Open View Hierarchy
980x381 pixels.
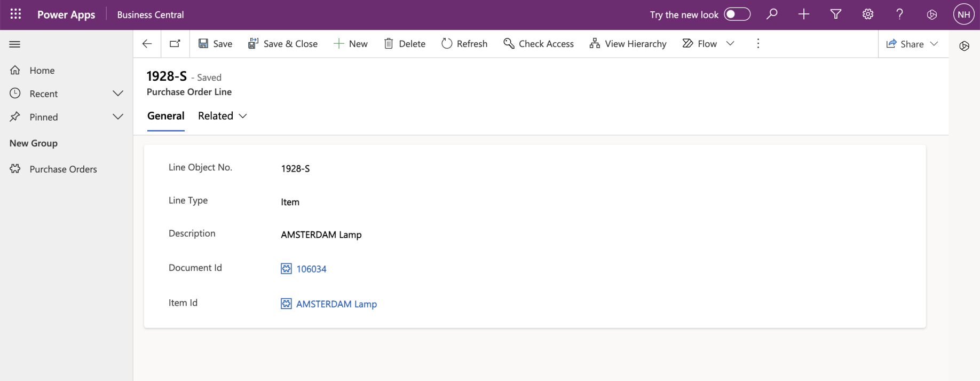pyautogui.click(x=628, y=44)
